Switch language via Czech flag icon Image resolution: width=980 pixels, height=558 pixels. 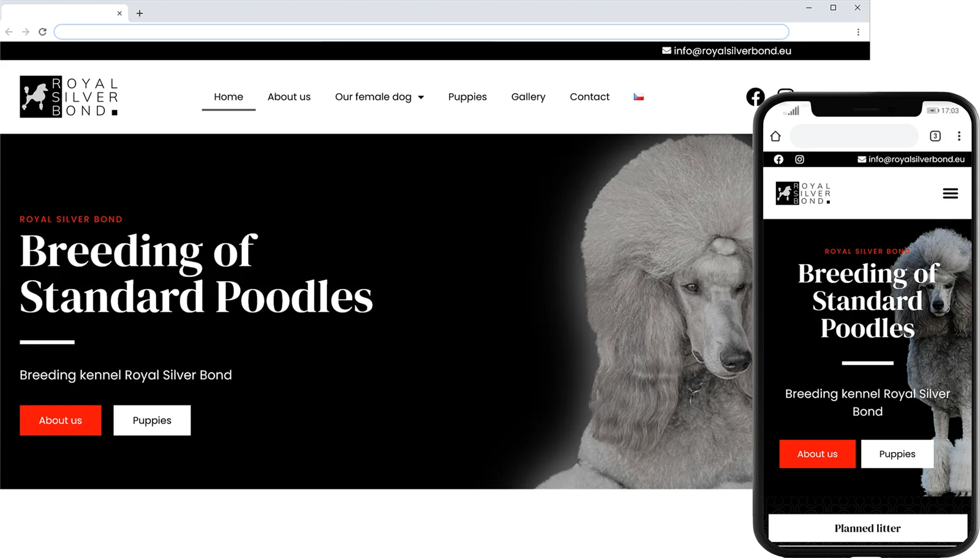click(x=639, y=97)
